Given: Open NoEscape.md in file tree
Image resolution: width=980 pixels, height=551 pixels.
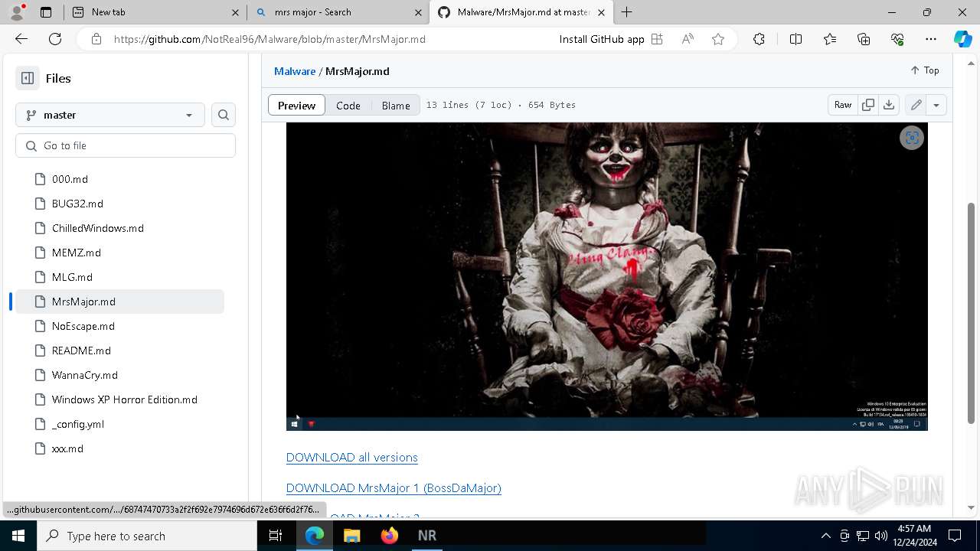Looking at the screenshot, I should [x=83, y=326].
